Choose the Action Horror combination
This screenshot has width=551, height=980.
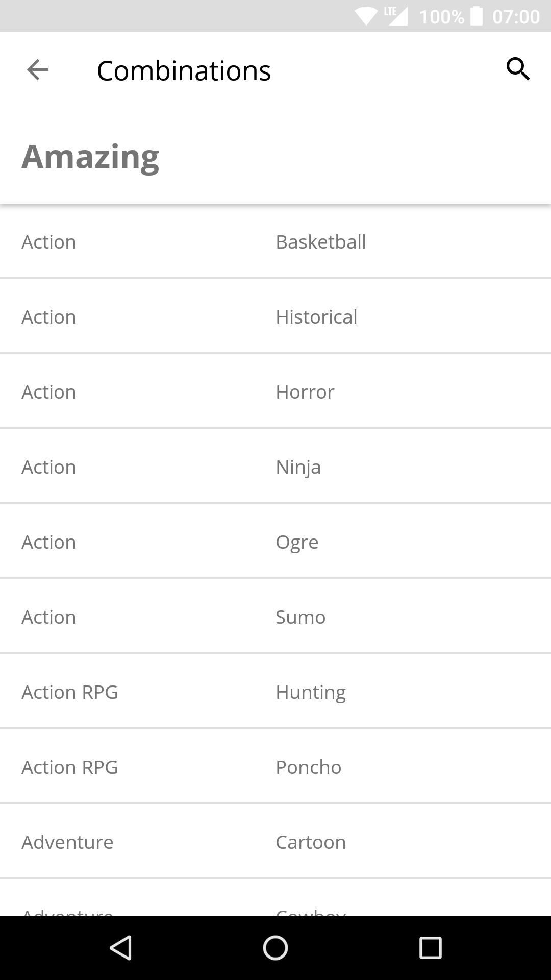[275, 392]
